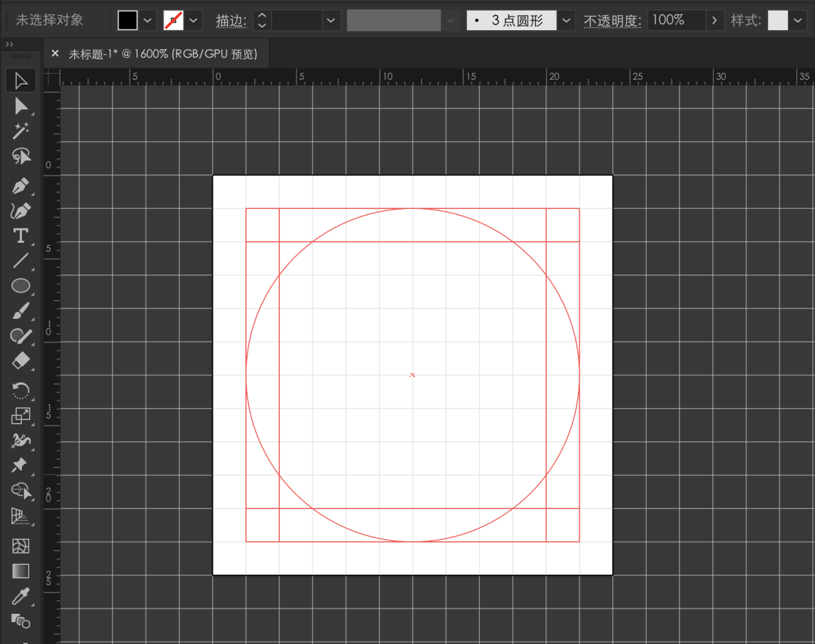Screen dimensions: 815x644
Task: Click the ruler origin corner box
Action: click(51, 77)
